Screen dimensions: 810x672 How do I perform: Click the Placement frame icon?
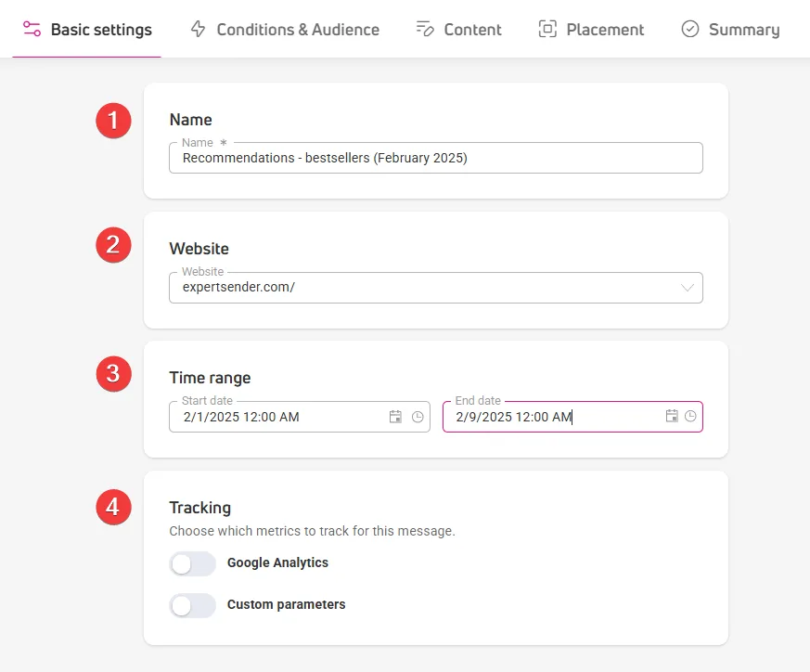pos(547,29)
